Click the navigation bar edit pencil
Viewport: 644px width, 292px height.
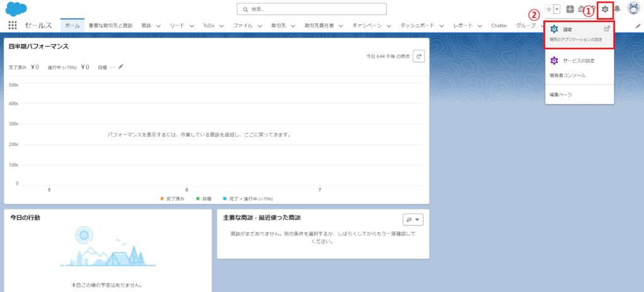[638, 26]
